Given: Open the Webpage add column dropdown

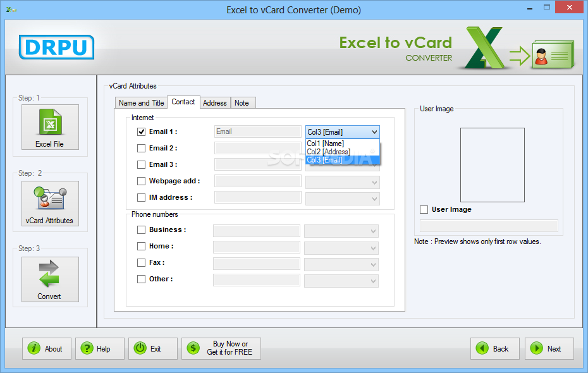Looking at the screenshot, I should click(x=343, y=183).
